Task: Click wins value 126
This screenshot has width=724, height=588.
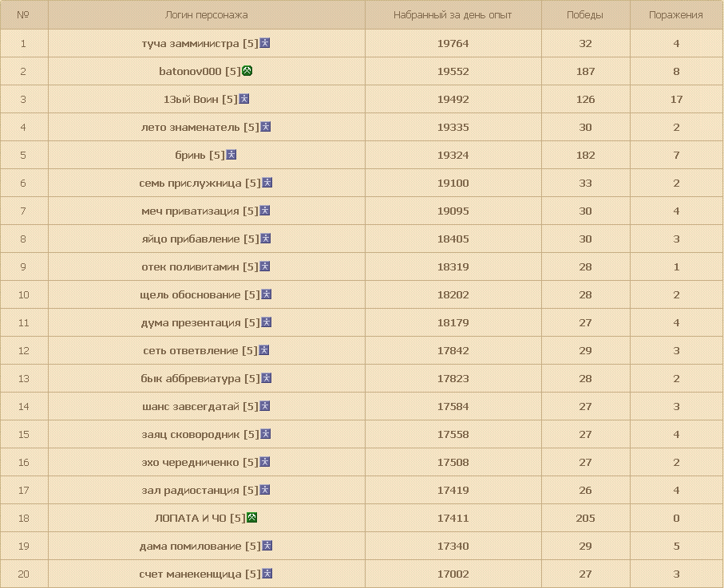Action: point(585,99)
